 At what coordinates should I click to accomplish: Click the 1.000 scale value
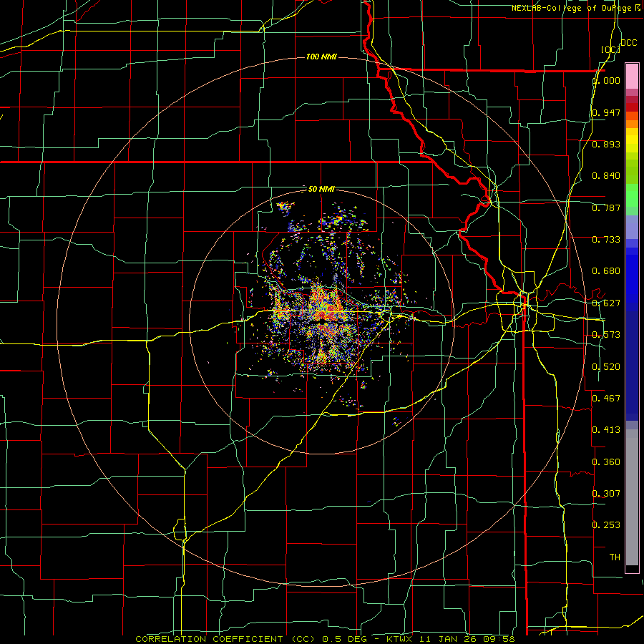pyautogui.click(x=606, y=81)
